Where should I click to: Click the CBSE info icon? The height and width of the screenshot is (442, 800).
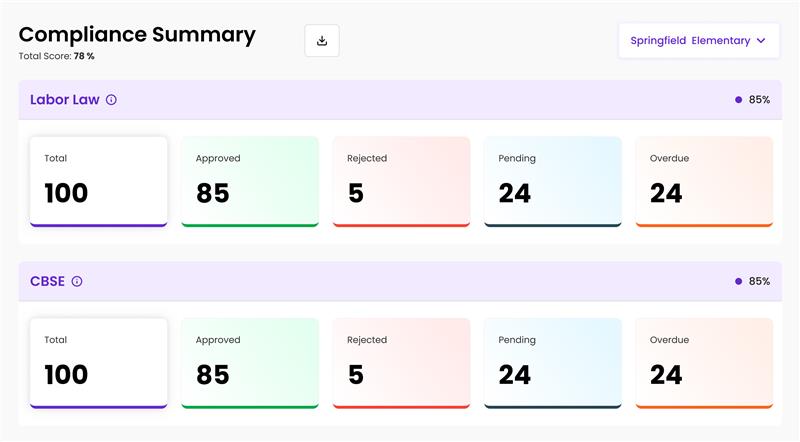tap(77, 282)
